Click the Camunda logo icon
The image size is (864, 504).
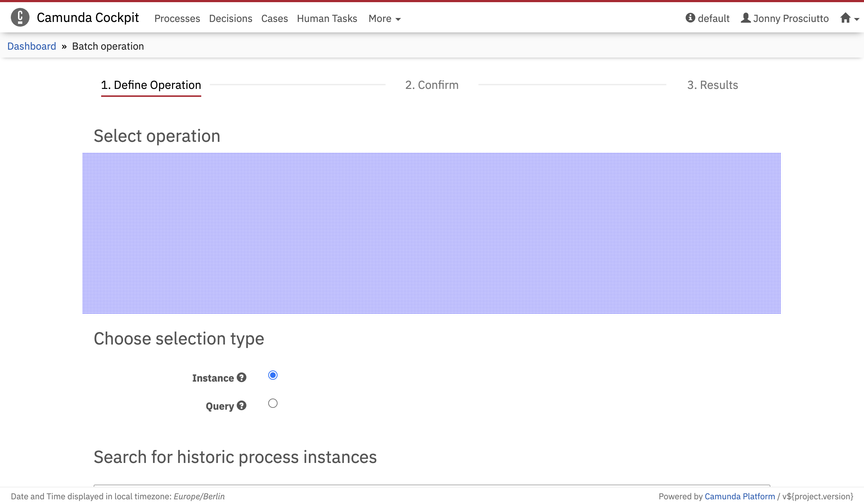pyautogui.click(x=20, y=17)
